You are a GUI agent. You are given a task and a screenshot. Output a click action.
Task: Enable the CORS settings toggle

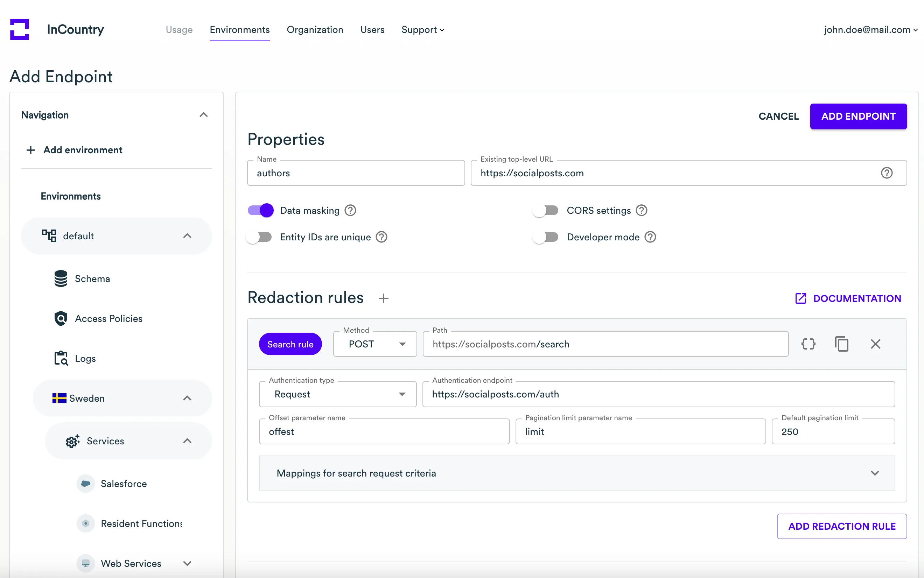pyautogui.click(x=546, y=211)
